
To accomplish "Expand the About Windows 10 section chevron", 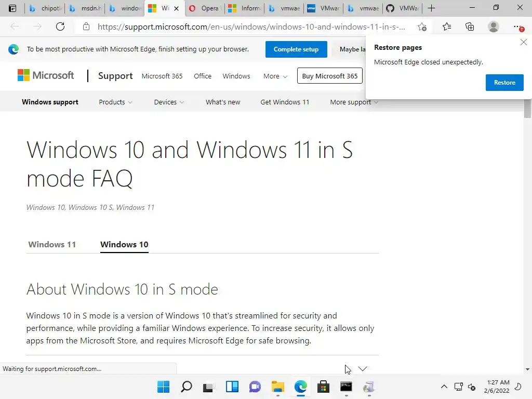I will pos(363,368).
